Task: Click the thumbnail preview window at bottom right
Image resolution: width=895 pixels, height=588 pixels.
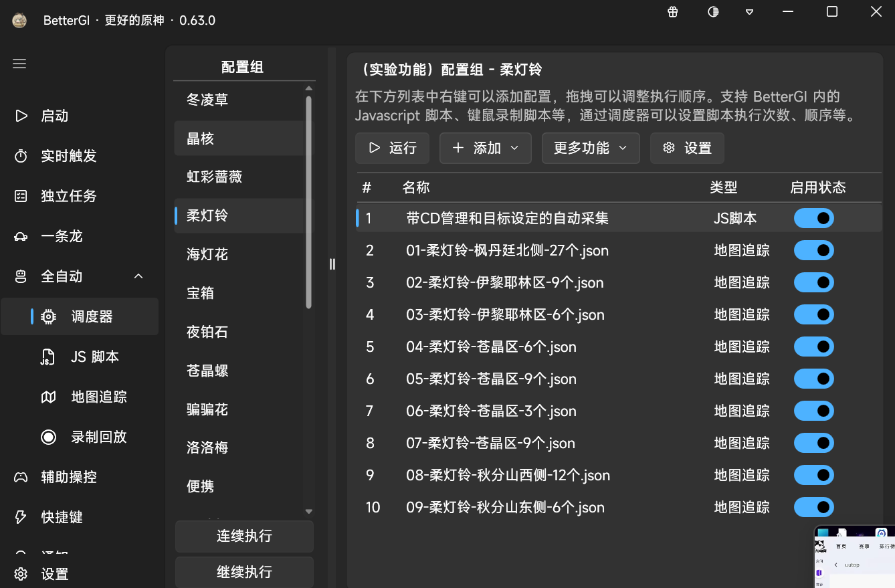Action: (x=855, y=557)
